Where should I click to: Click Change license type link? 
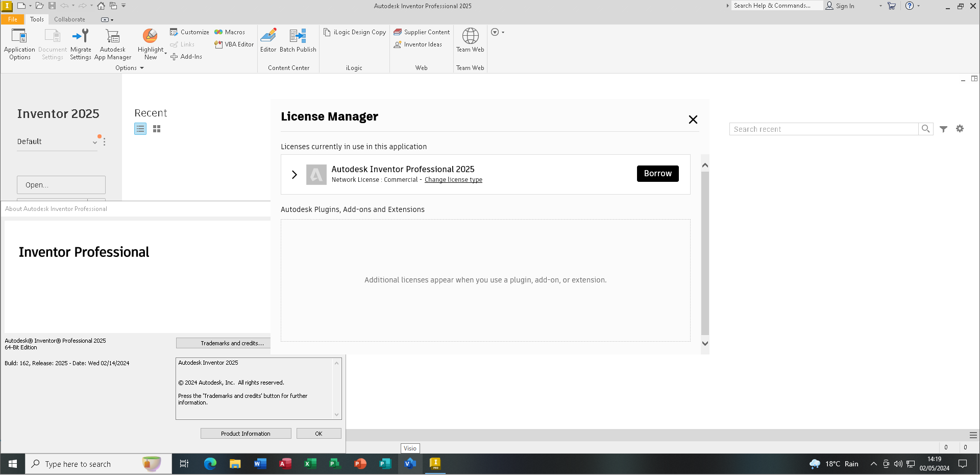pos(453,180)
